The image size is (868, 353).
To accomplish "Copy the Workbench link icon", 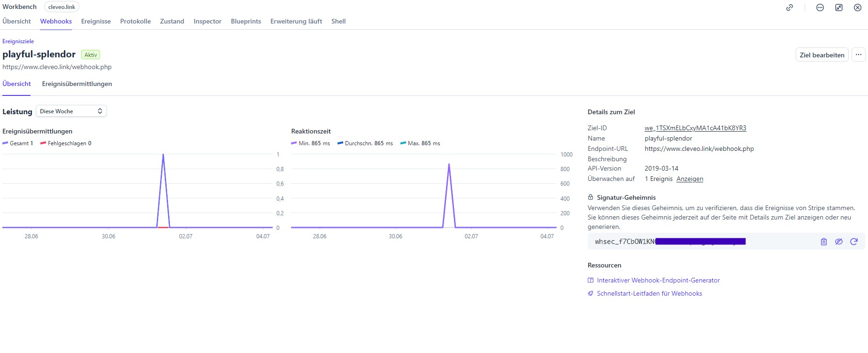I will pyautogui.click(x=790, y=8).
